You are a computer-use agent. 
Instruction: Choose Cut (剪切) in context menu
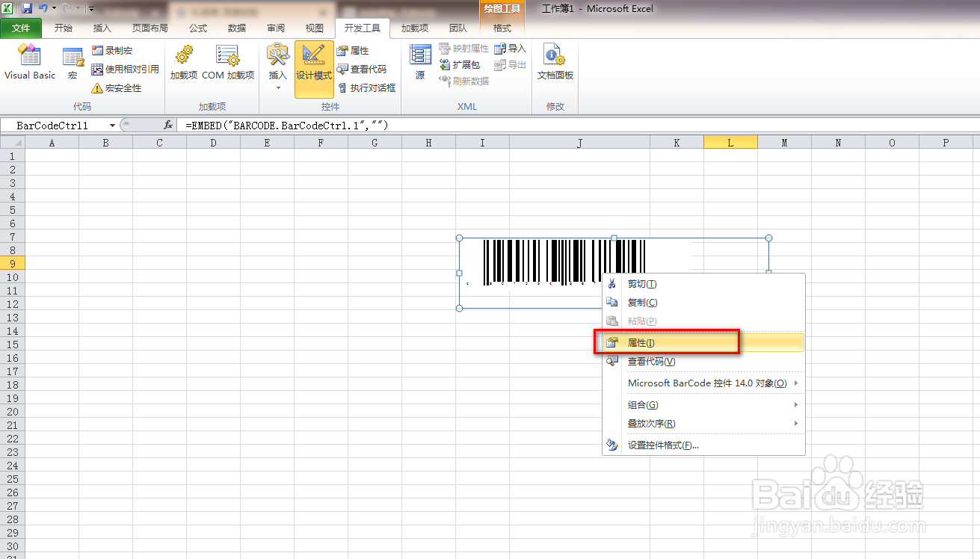tap(703, 284)
